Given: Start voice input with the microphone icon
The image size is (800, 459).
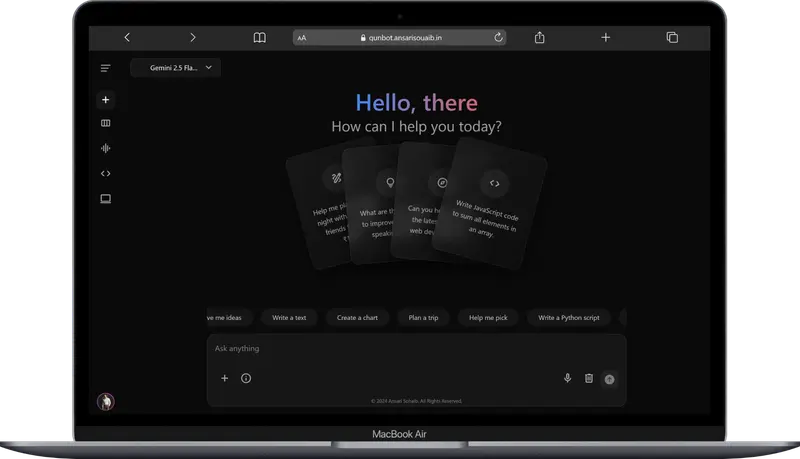Looking at the screenshot, I should 567,378.
